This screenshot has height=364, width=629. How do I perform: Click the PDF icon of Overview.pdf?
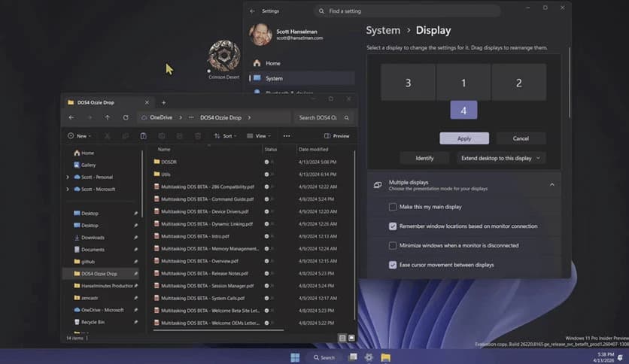[156, 260]
